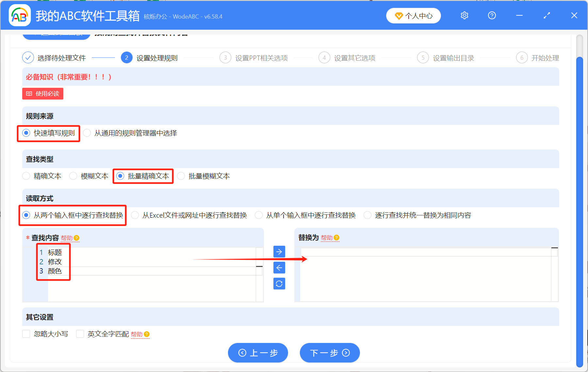
Task: Open 个人中心 in the title bar
Action: click(x=413, y=15)
